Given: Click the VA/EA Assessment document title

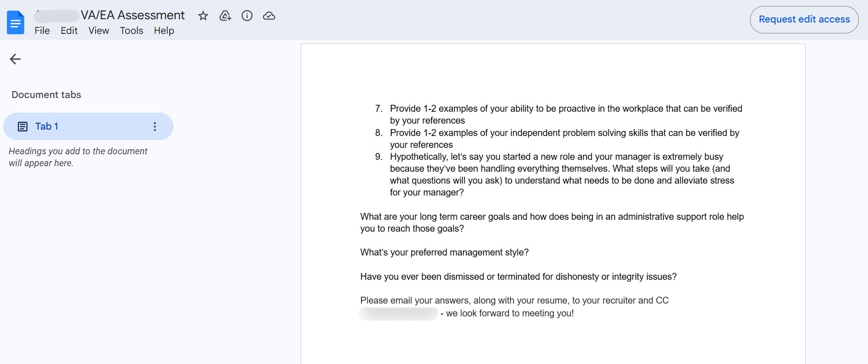Looking at the screenshot, I should pyautogui.click(x=133, y=16).
